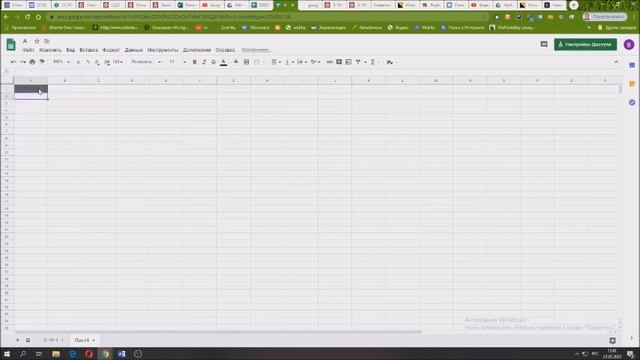Open the Windows Start menu
The height and width of the screenshot is (360, 640).
(x=7, y=354)
